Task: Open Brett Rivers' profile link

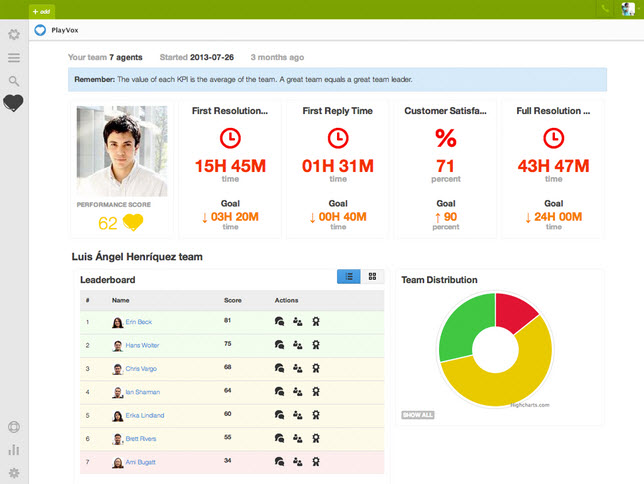Action: [x=140, y=438]
